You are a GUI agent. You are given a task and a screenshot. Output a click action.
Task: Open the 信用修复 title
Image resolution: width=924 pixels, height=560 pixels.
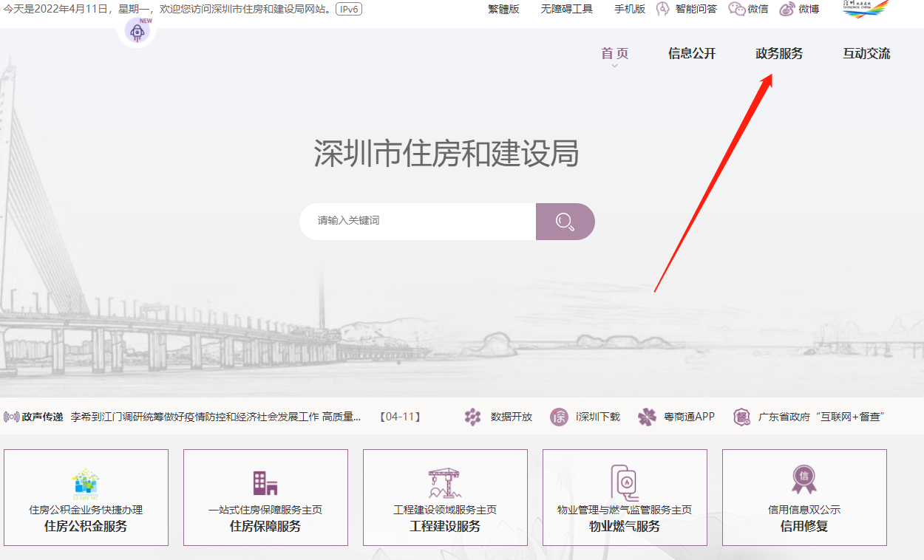804,526
